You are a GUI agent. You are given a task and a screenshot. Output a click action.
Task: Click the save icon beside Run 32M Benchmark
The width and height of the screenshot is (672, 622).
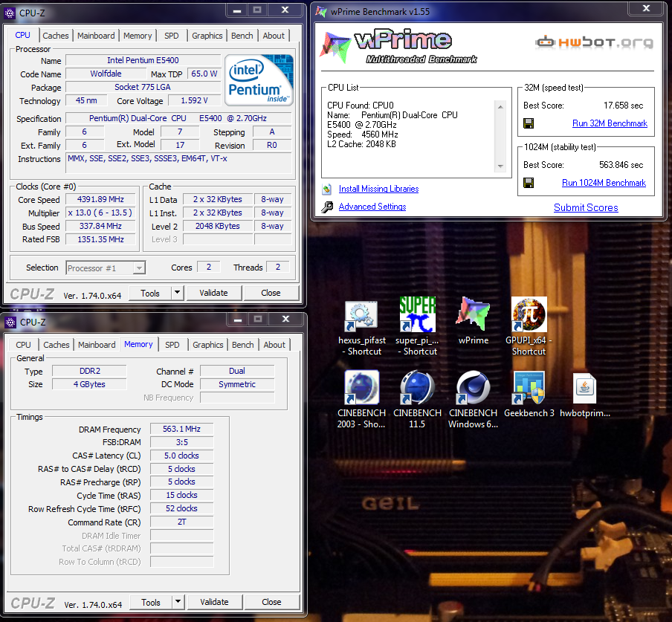(x=529, y=123)
